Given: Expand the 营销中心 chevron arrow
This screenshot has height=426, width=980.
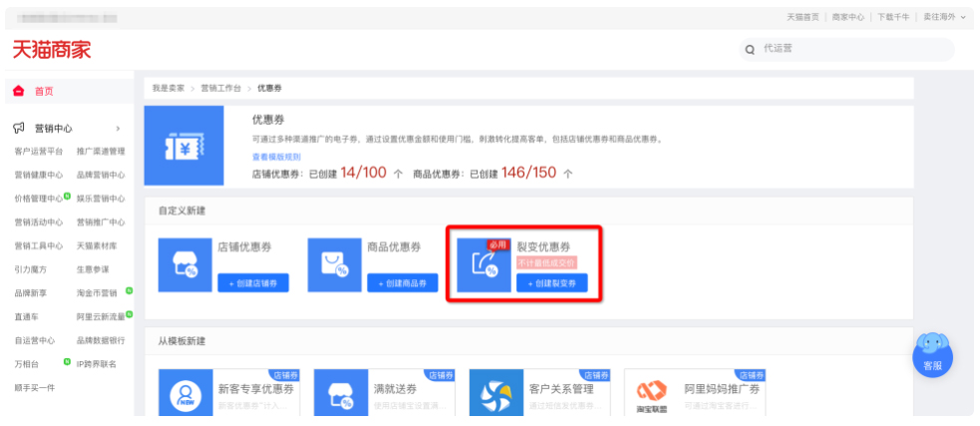Looking at the screenshot, I should click(x=118, y=129).
